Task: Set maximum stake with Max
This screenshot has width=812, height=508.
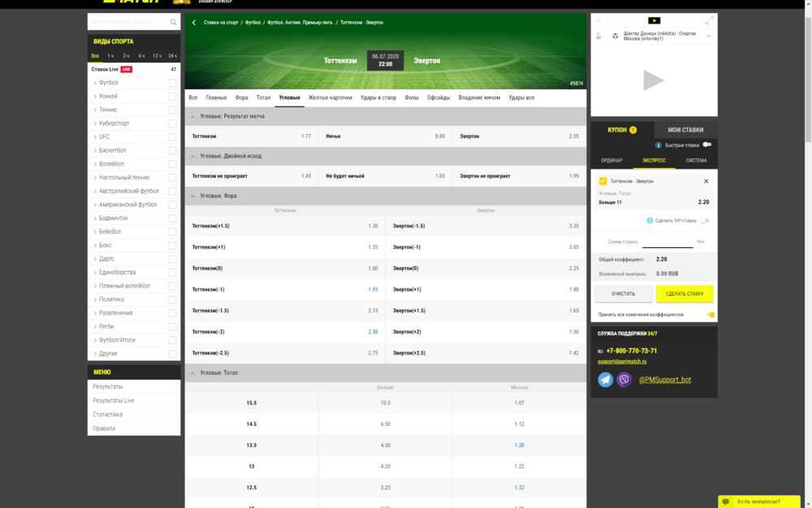Action: pos(700,241)
